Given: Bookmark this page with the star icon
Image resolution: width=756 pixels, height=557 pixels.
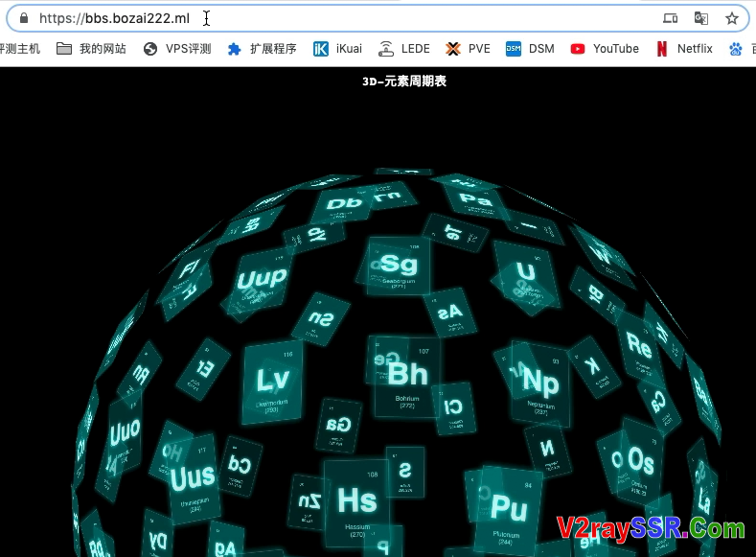Looking at the screenshot, I should click(x=732, y=18).
